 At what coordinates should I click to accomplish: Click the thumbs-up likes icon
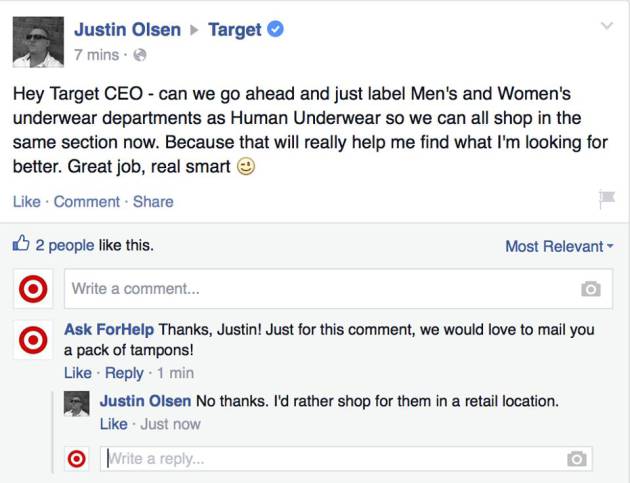21,244
